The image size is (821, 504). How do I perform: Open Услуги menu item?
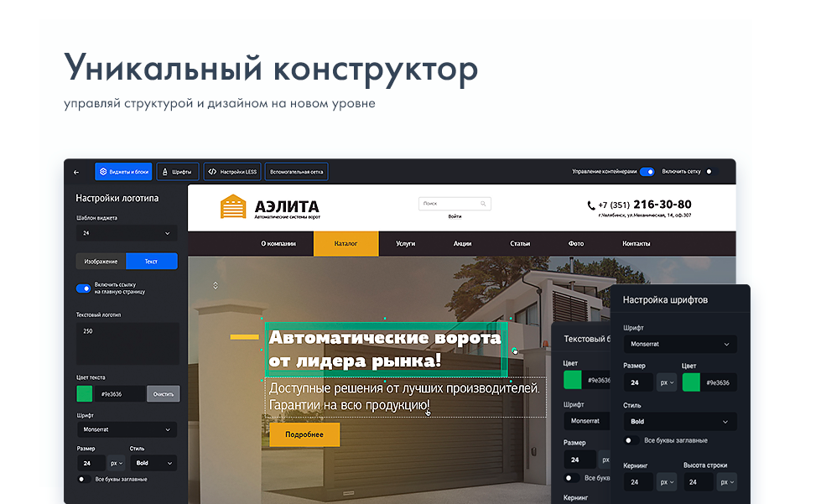405,243
